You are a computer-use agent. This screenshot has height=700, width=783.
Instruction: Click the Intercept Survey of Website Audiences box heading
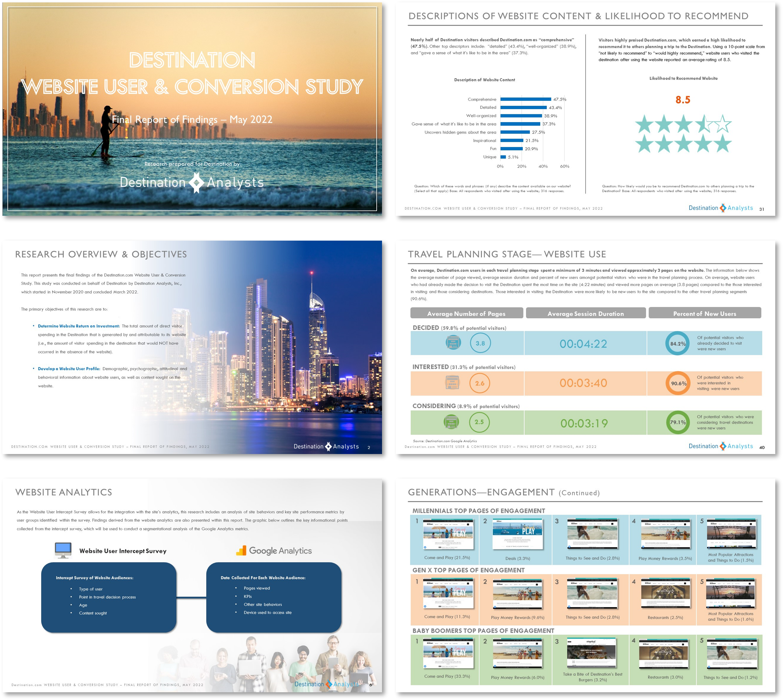95,578
